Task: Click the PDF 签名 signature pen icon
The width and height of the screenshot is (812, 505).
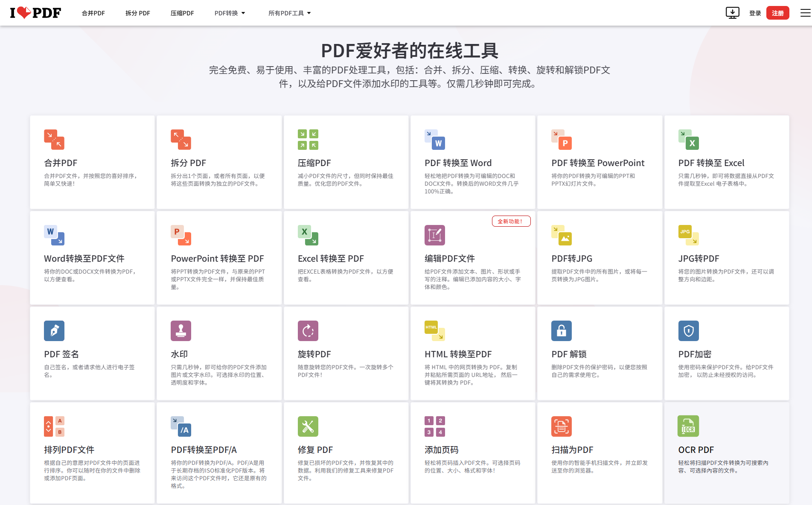Action: pos(54,330)
